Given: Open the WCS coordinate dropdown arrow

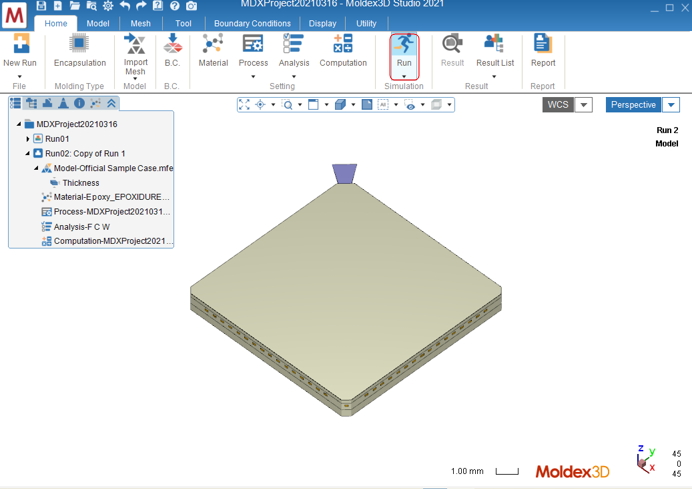Looking at the screenshot, I should tap(583, 105).
